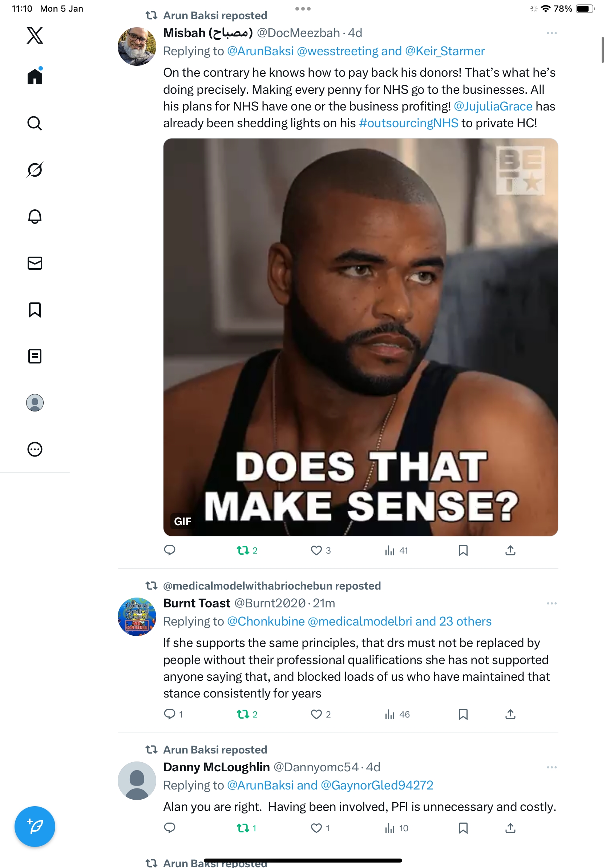Open Search from the sidebar
606x868 pixels.
pyautogui.click(x=35, y=123)
